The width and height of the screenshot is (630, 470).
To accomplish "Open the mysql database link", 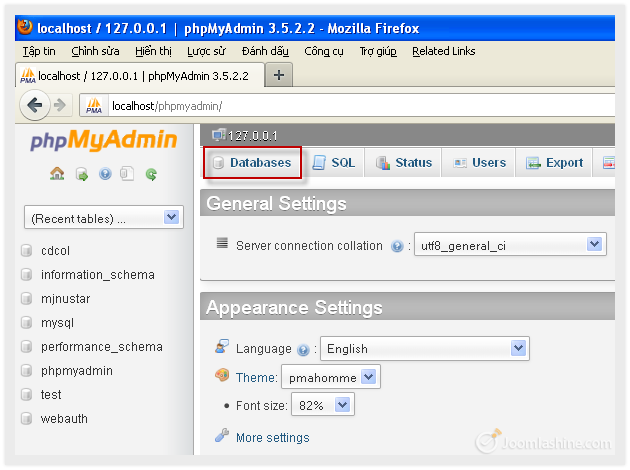I will 57,323.
